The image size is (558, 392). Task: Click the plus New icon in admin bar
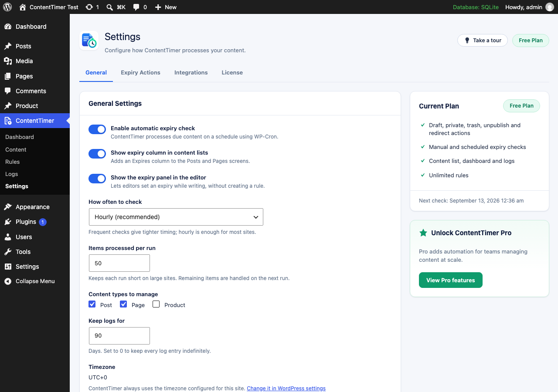point(158,7)
